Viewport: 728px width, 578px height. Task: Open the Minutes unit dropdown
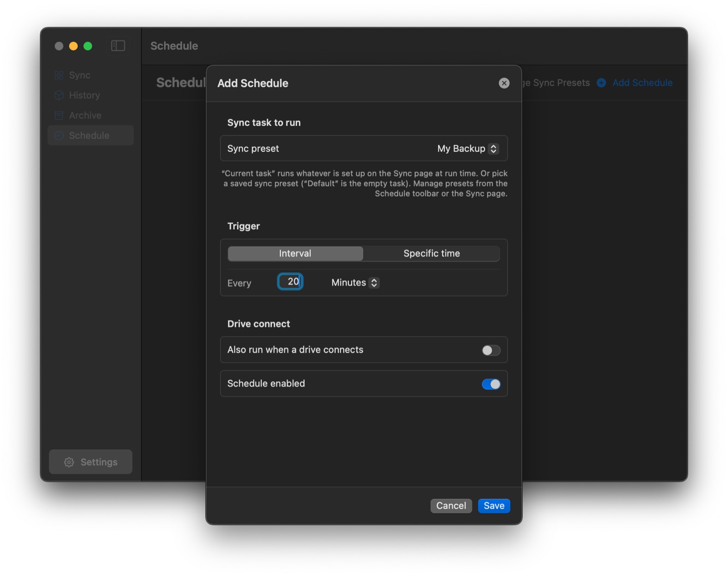click(x=355, y=283)
